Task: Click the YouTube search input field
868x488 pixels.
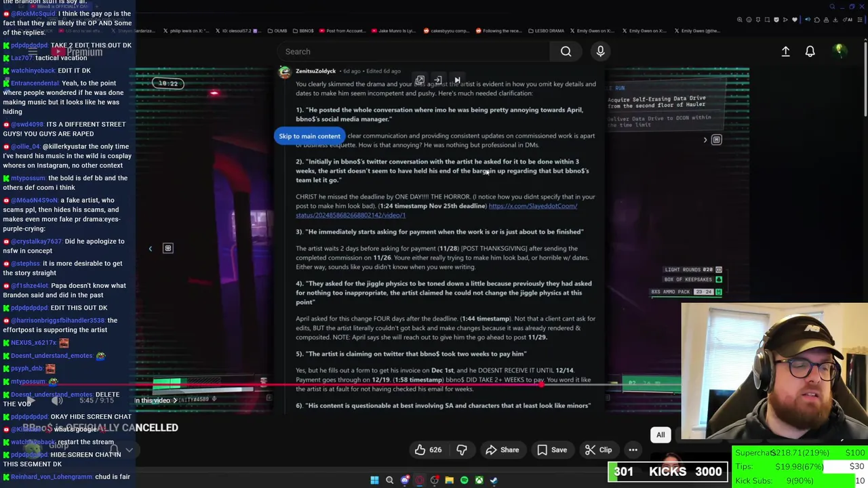Action: [x=414, y=52]
